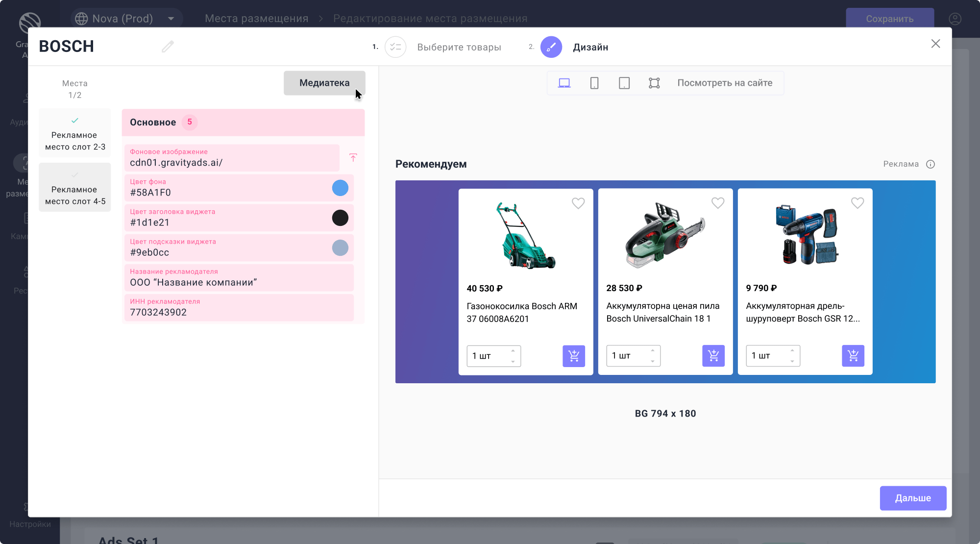Click the Дальше button
This screenshot has height=544, width=980.
coord(913,498)
